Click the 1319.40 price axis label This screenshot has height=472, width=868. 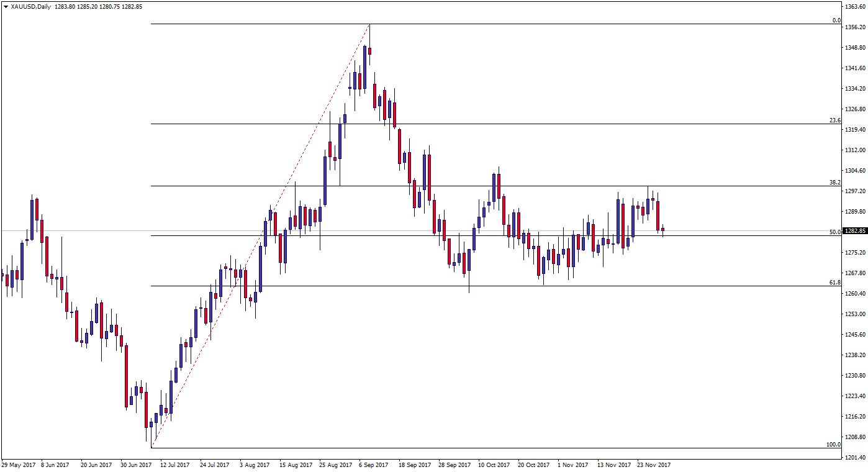tap(855, 130)
